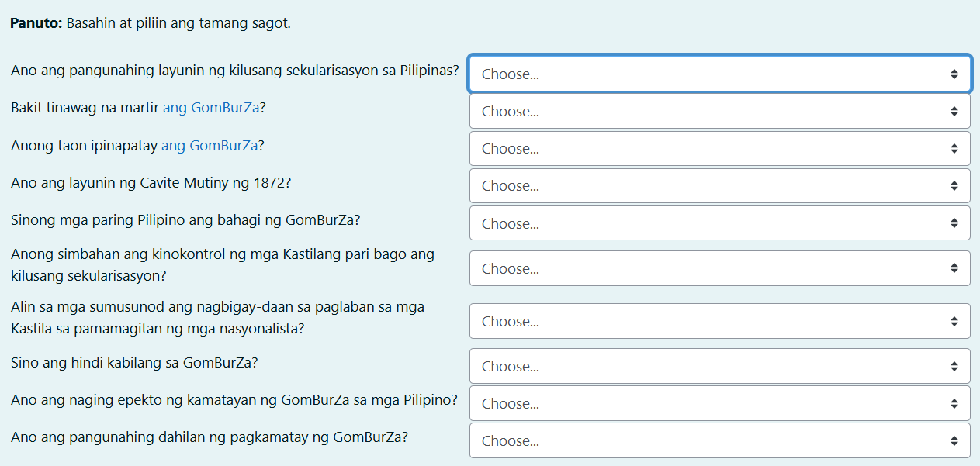Click the up-down arrows for the Anong taon dropdown
The image size is (980, 466).
click(955, 148)
